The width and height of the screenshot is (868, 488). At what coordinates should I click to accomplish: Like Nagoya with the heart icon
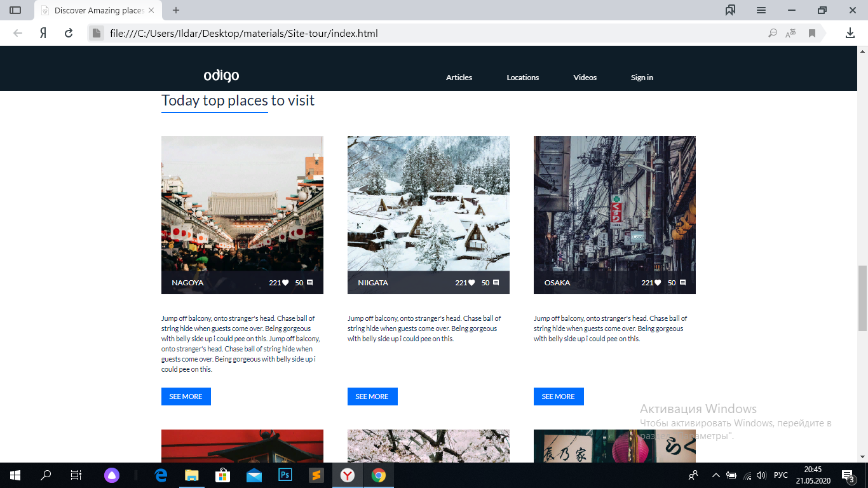coord(285,283)
